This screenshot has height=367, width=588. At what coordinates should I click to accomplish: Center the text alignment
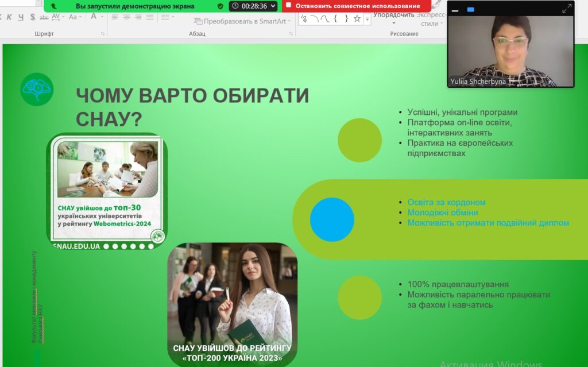point(126,17)
